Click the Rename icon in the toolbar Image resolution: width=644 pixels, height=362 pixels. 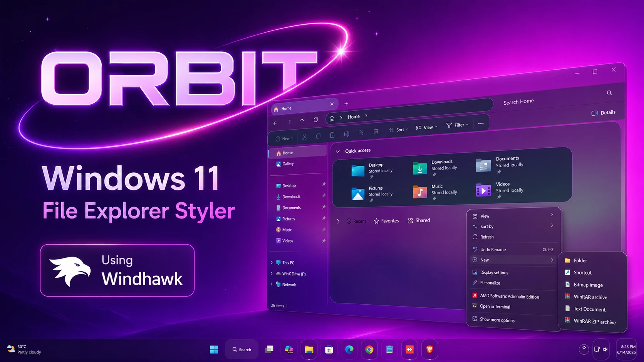(347, 133)
